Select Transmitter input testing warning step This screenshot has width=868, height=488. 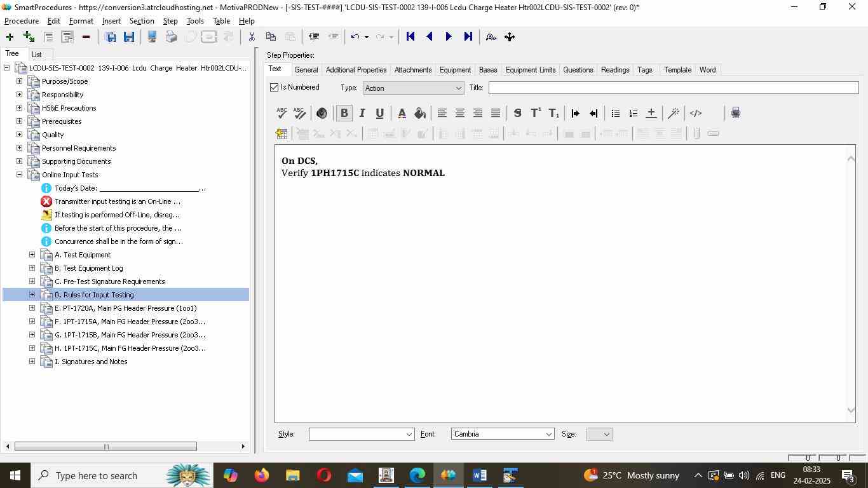point(118,201)
